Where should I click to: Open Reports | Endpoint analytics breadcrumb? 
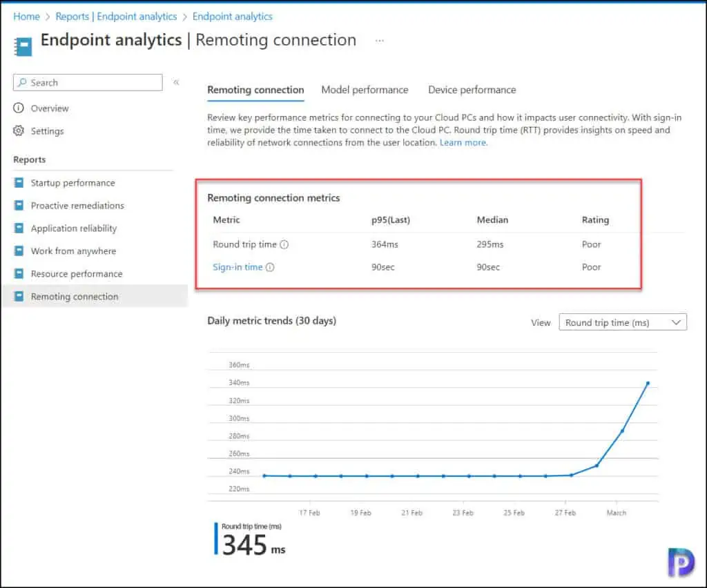point(116,17)
